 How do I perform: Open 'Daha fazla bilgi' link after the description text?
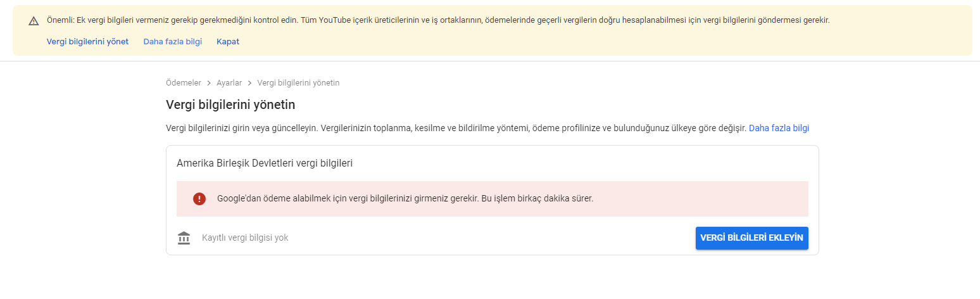[779, 128]
